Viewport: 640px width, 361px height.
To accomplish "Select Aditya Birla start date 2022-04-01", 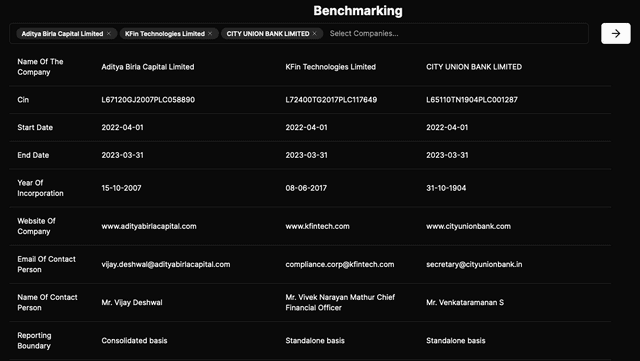I will coord(122,127).
